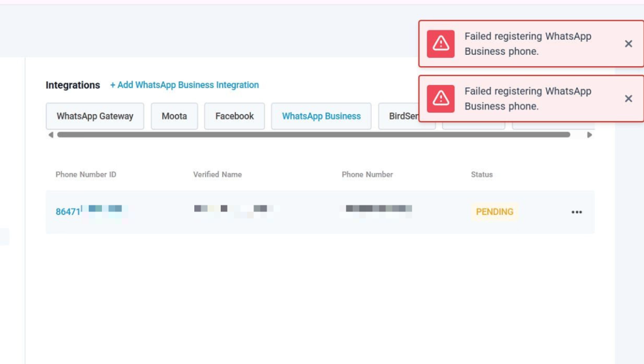
Task: Click the PENDING status badge
Action: click(494, 212)
